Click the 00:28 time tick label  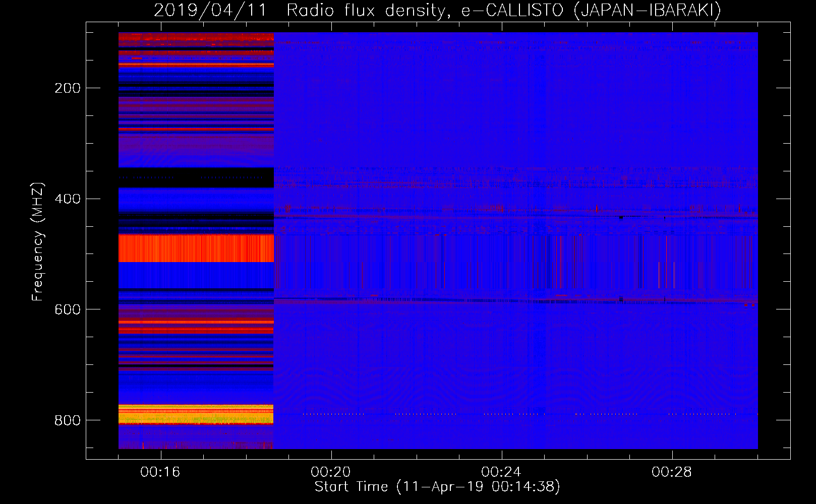[x=672, y=472]
